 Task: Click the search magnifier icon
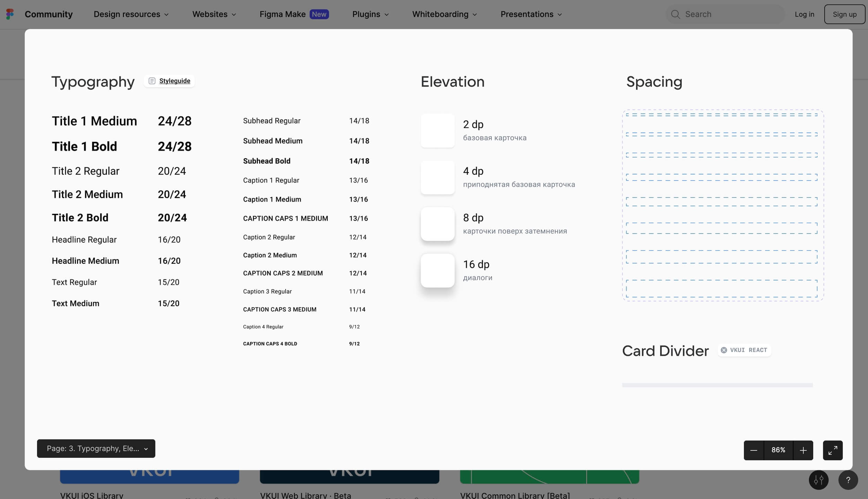[675, 14]
